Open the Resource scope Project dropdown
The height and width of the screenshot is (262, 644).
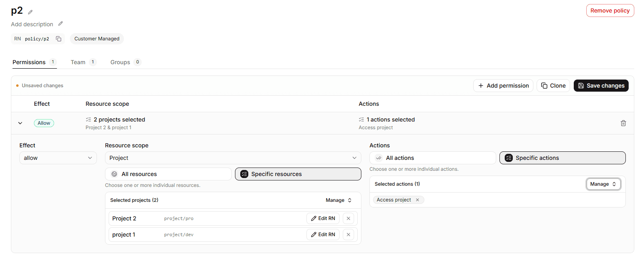point(233,158)
